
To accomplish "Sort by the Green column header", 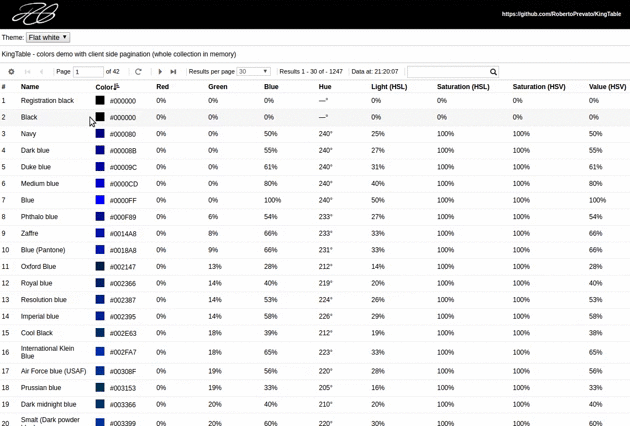I will coord(218,86).
